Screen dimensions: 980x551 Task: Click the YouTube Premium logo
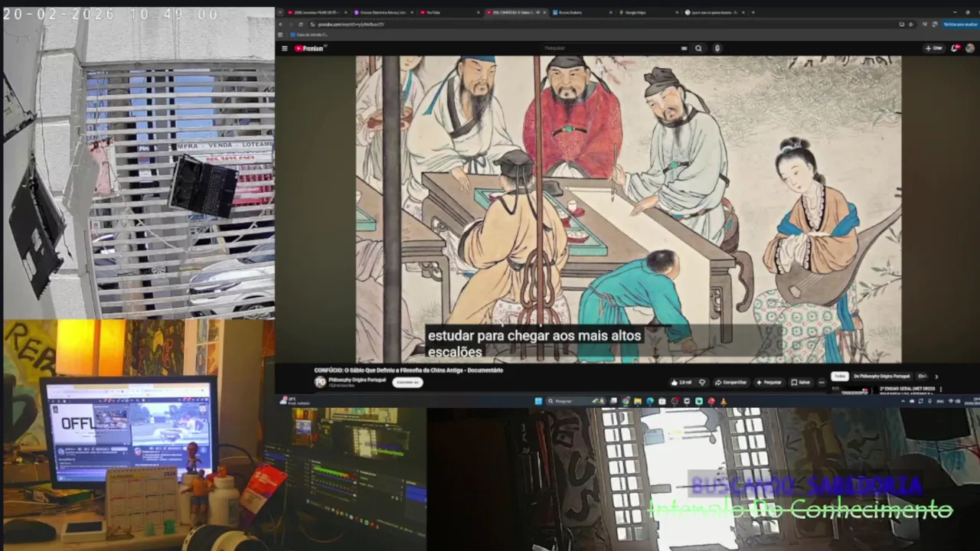click(310, 48)
